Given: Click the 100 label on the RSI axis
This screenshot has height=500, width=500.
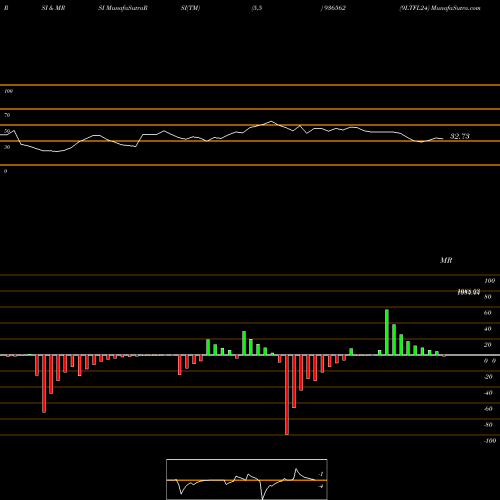Looking at the screenshot, I should click(x=8, y=91).
